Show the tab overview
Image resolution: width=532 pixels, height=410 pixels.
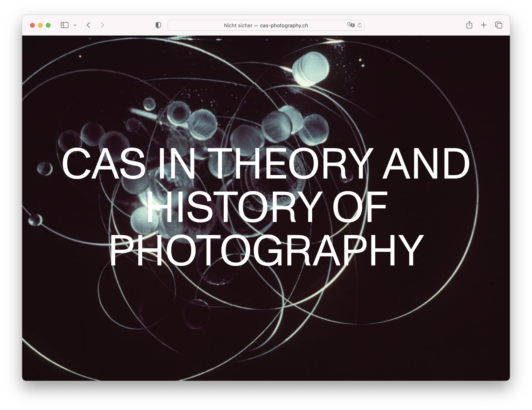coord(498,25)
